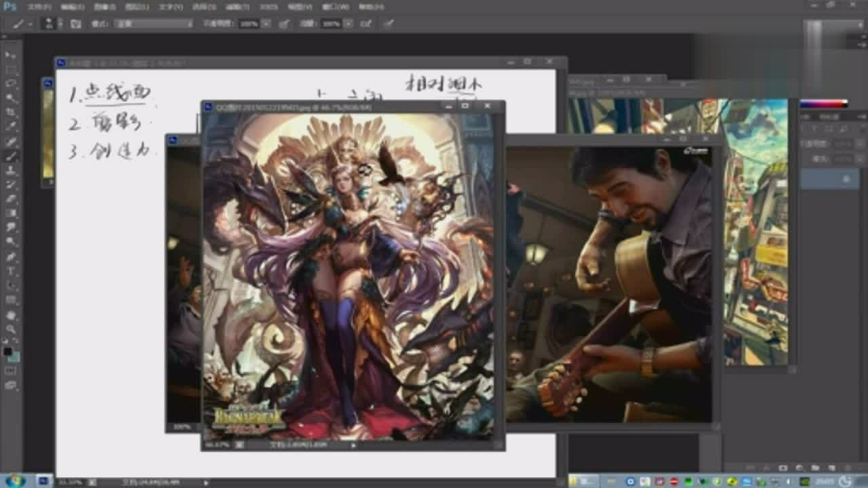Image resolution: width=868 pixels, height=488 pixels.
Task: Click the flow percentage field
Action: pos(331,23)
